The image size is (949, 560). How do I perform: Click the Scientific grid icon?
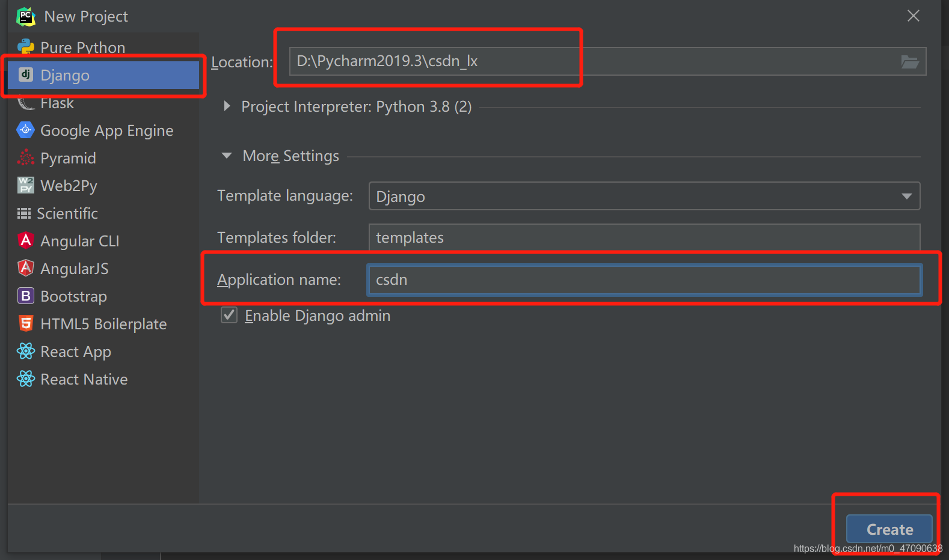(x=24, y=213)
